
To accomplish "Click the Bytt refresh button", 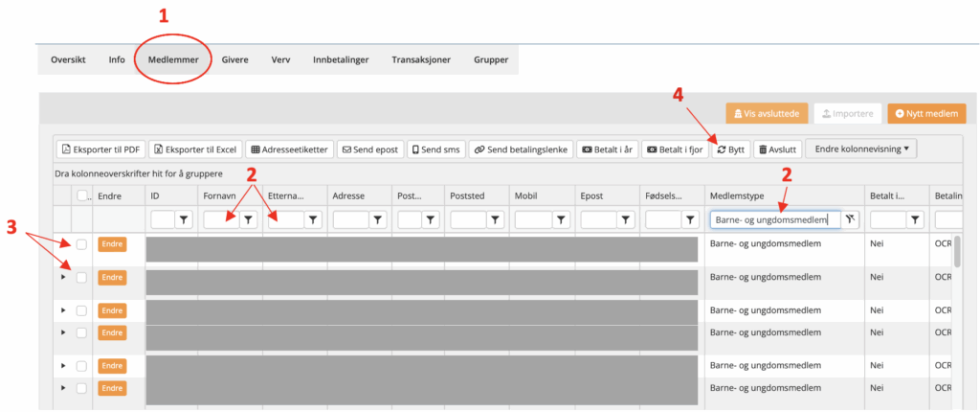I will pyautogui.click(x=731, y=149).
